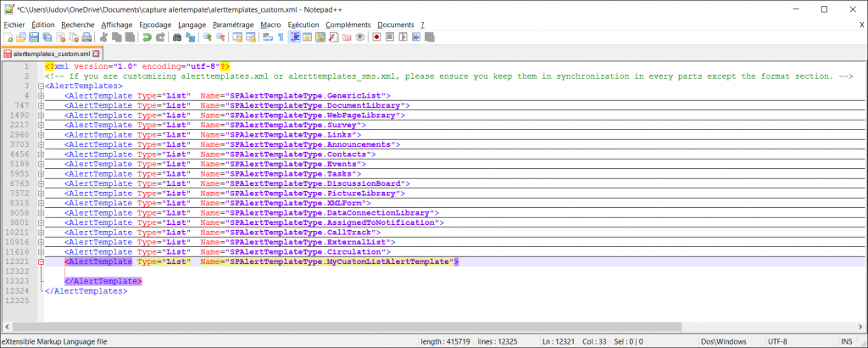Click the Zoom Out magnifier icon
868x348 pixels.
click(220, 37)
